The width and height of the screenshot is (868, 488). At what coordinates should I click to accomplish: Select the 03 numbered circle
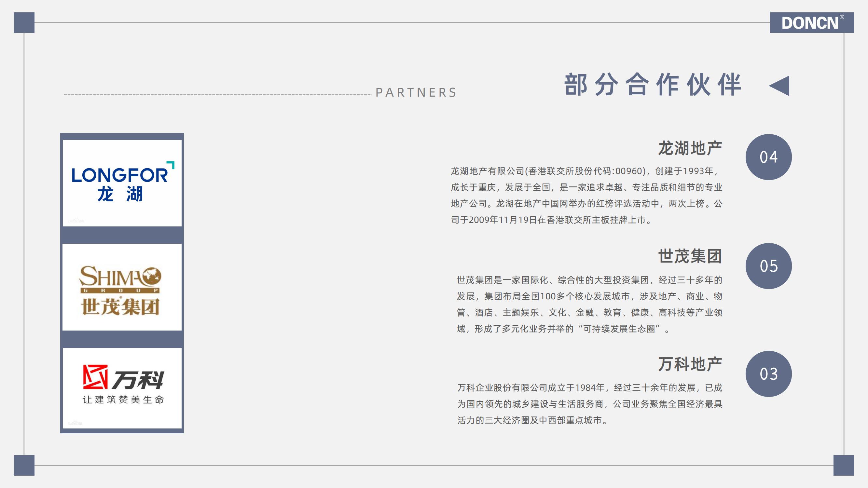coord(769,374)
